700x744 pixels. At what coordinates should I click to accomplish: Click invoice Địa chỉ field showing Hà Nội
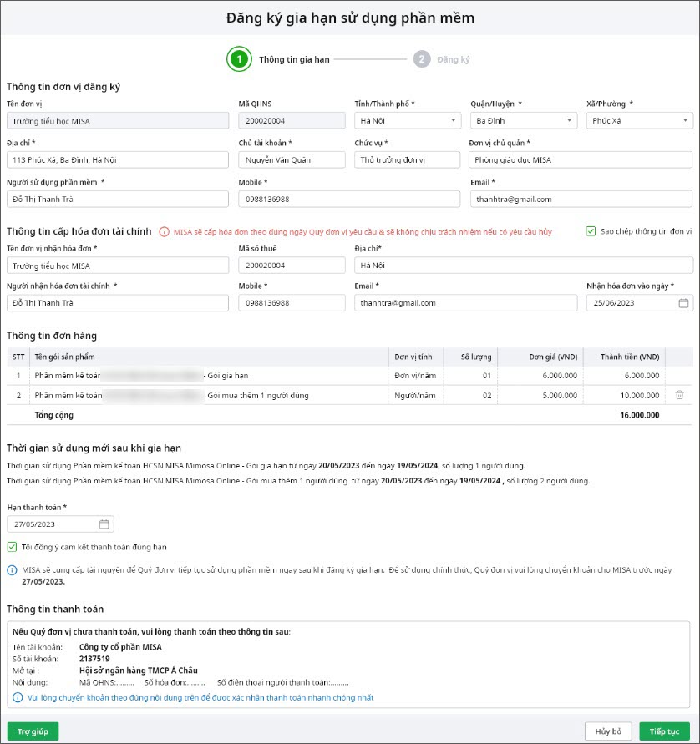[x=524, y=266]
